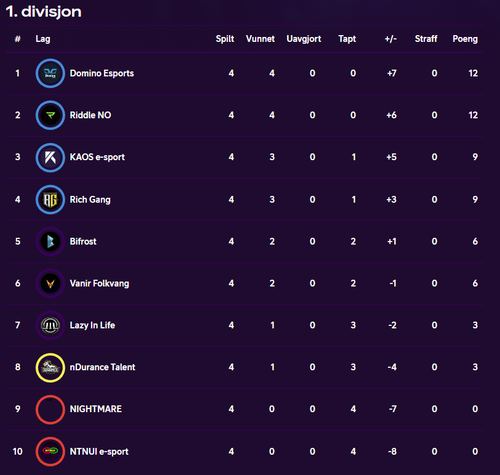This screenshot has width=500, height=475.
Task: Click the Lazy In Life logo
Action: click(x=50, y=325)
